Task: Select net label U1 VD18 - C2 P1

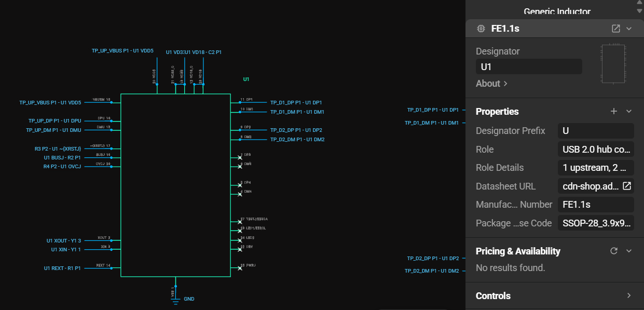Action: point(203,52)
